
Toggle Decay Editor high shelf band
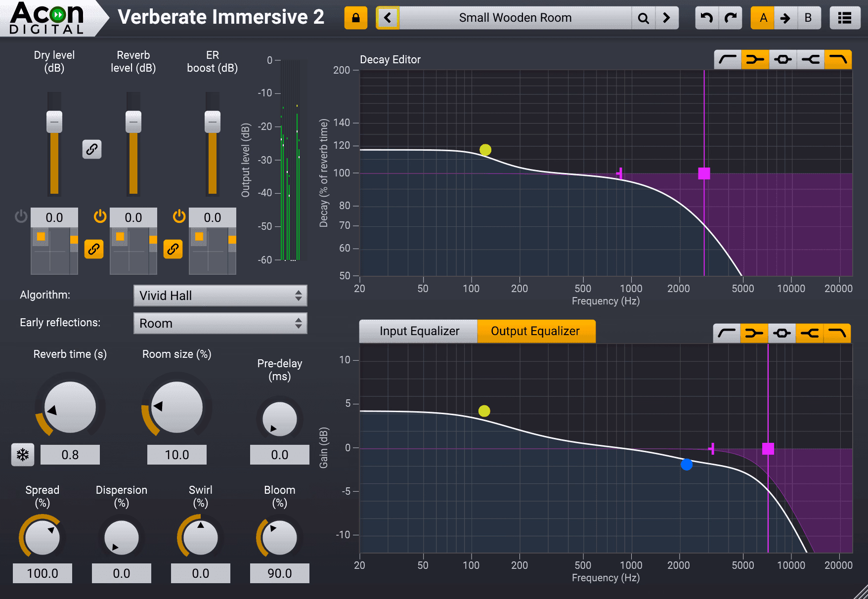[810, 60]
